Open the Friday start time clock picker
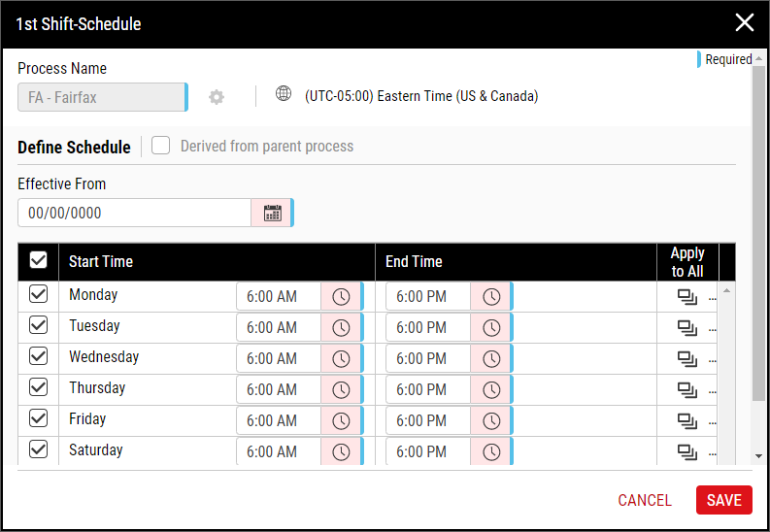This screenshot has width=770, height=532. (x=341, y=421)
